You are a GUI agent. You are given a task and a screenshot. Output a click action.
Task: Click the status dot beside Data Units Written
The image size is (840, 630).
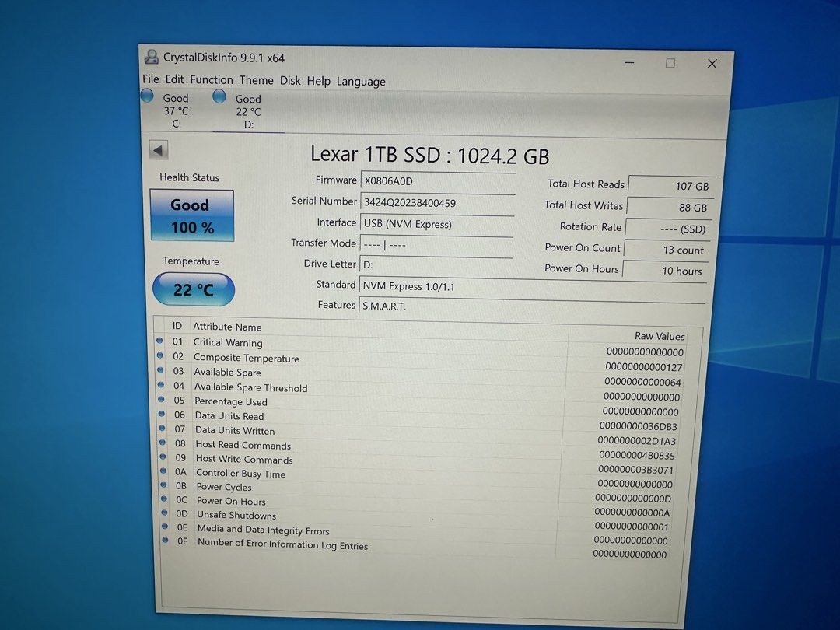[163, 428]
